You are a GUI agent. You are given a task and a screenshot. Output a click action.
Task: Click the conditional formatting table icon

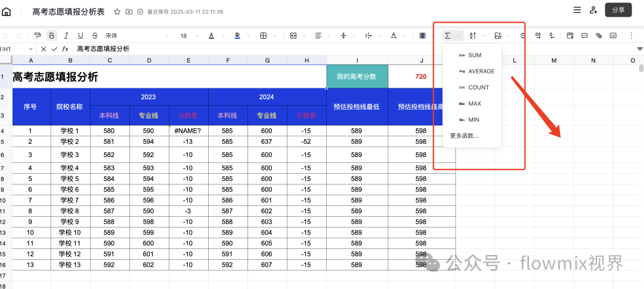click(x=422, y=36)
